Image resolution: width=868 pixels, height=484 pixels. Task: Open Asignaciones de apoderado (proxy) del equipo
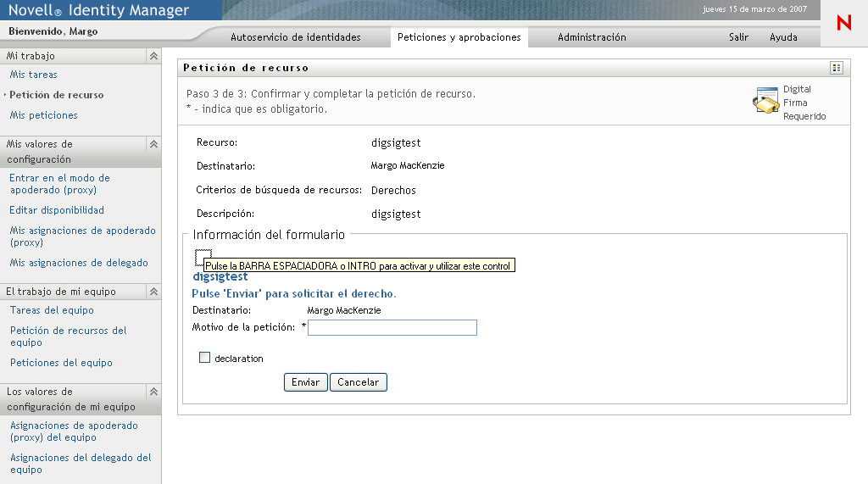(x=74, y=431)
